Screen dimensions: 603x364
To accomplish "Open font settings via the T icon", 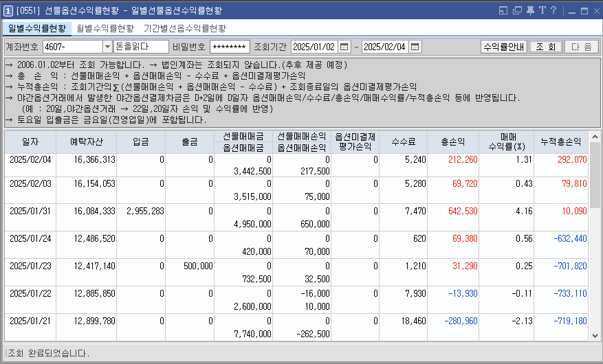I will (x=542, y=10).
